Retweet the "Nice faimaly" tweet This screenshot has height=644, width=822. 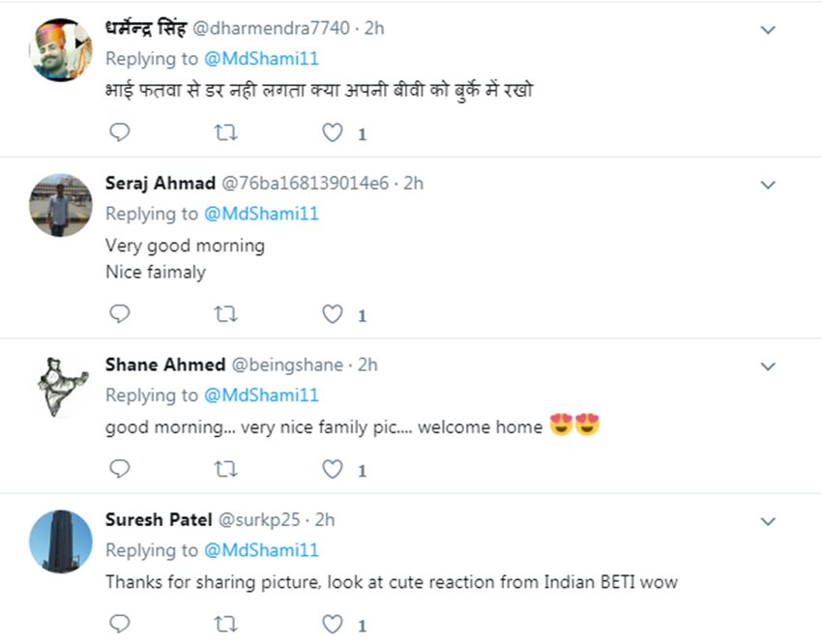click(226, 313)
